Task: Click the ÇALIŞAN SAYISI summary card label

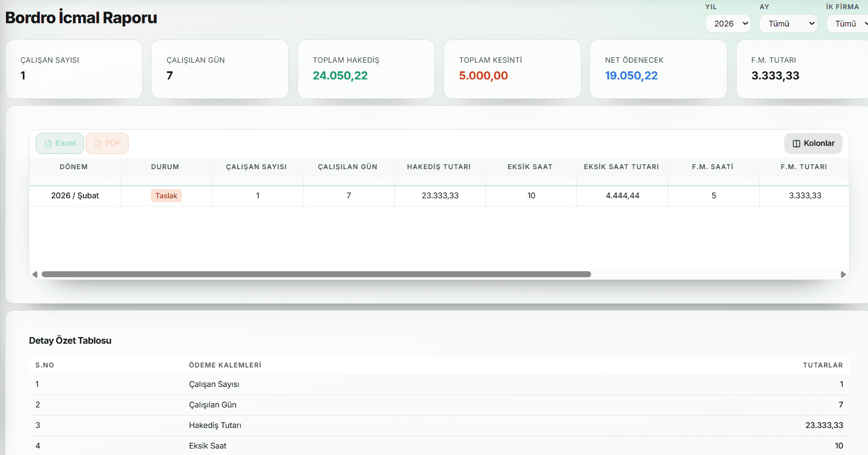Action: pos(50,60)
